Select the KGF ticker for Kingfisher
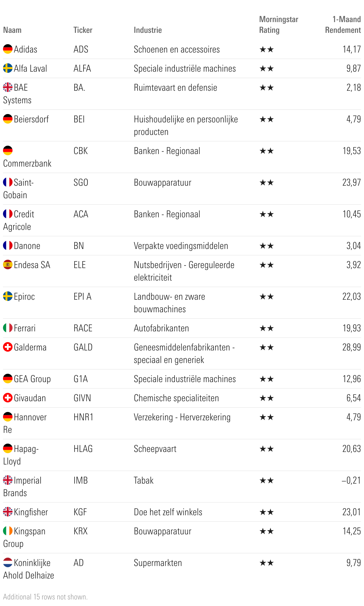This screenshot has height=606, width=364. pyautogui.click(x=80, y=512)
